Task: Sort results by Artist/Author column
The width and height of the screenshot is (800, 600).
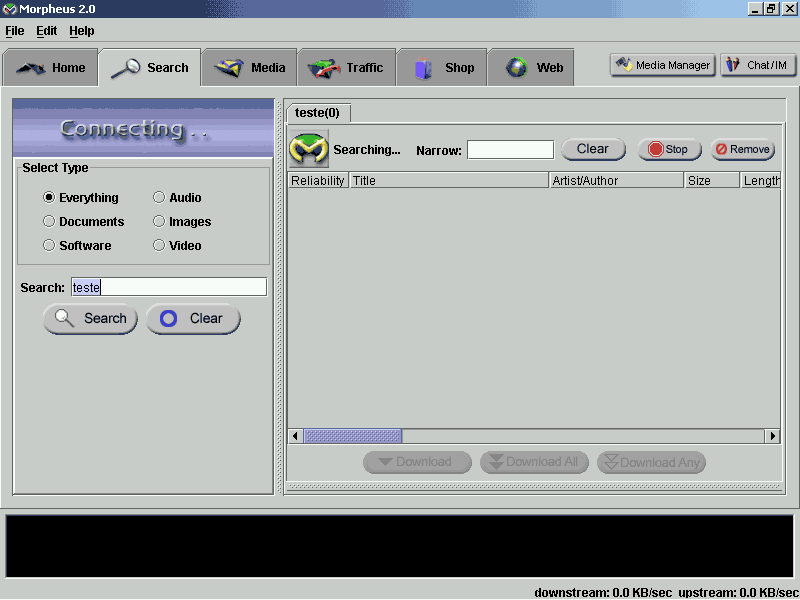Action: tap(616, 181)
